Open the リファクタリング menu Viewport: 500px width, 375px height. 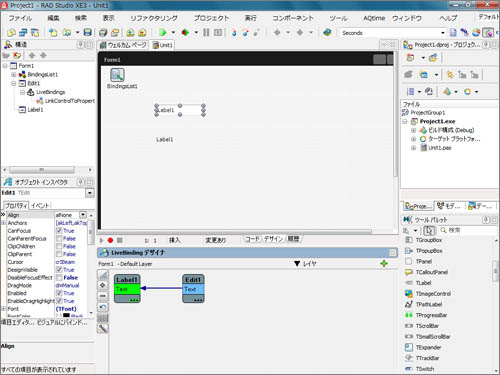click(x=154, y=18)
